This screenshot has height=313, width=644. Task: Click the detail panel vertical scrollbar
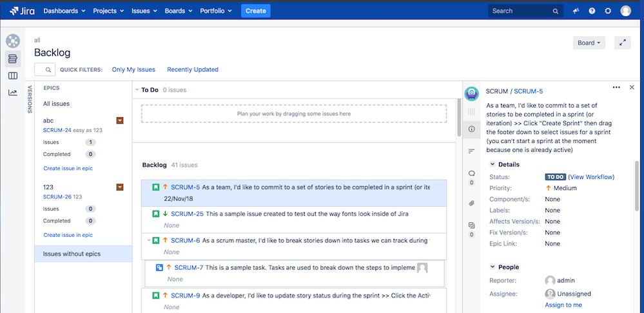tap(637, 186)
